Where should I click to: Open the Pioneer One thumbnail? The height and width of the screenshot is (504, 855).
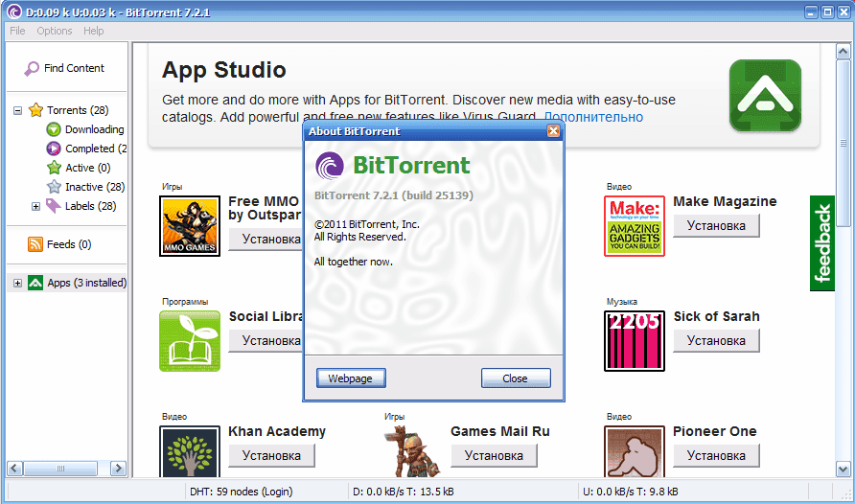[x=635, y=451]
